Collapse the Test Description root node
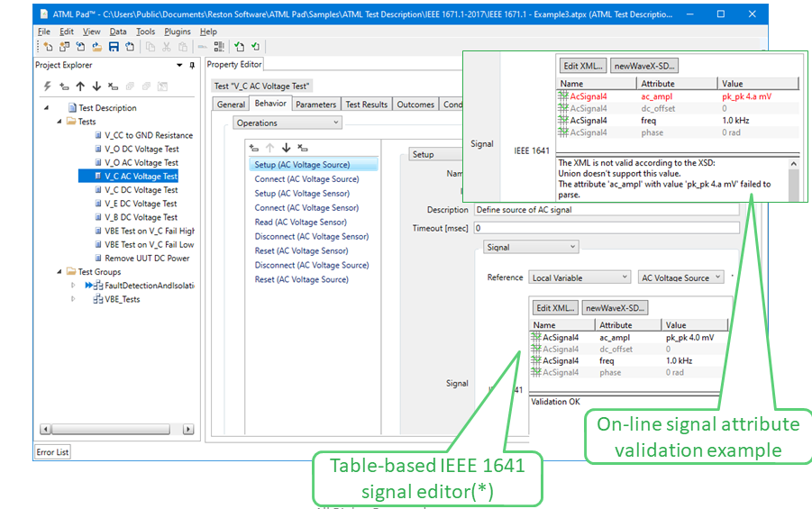Viewport: 812px width, 509px height. click(46, 108)
